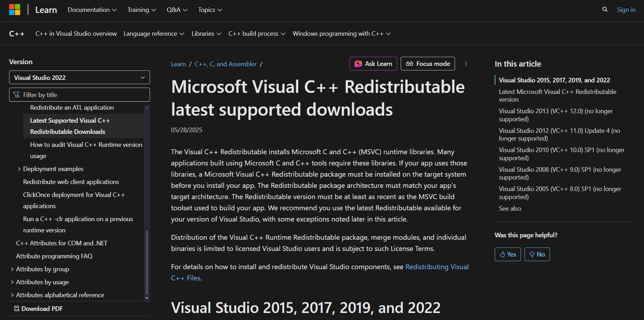Jump to Visual Studio 2013 (VC++ 12.0) section
The width and height of the screenshot is (644, 320).
(x=556, y=115)
